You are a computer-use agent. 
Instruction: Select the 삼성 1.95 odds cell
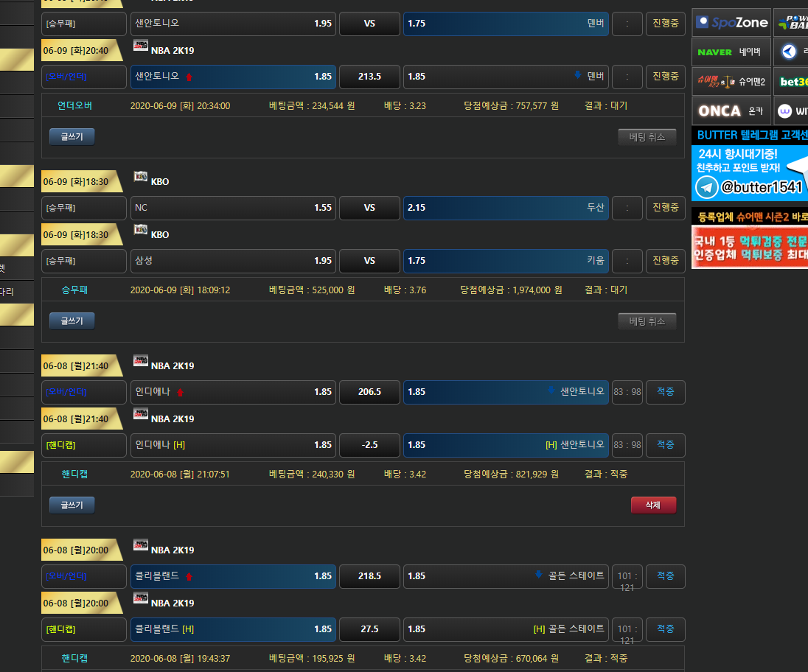[x=233, y=261]
